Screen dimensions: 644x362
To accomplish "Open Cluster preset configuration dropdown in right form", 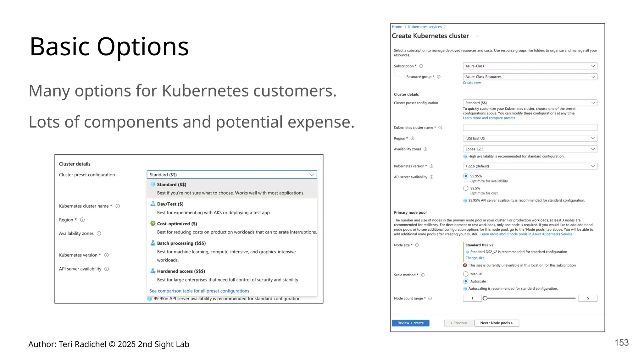I will coord(530,103).
